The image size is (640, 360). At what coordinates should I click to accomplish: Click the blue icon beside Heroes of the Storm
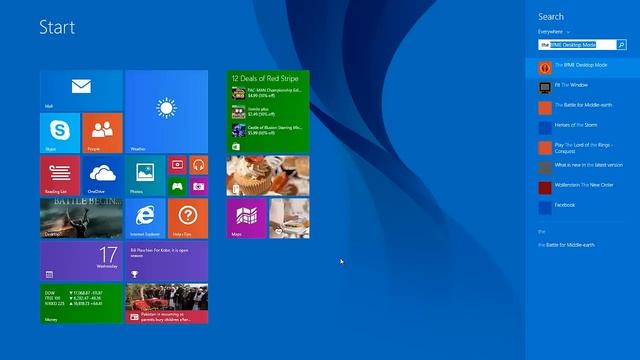tap(545, 128)
